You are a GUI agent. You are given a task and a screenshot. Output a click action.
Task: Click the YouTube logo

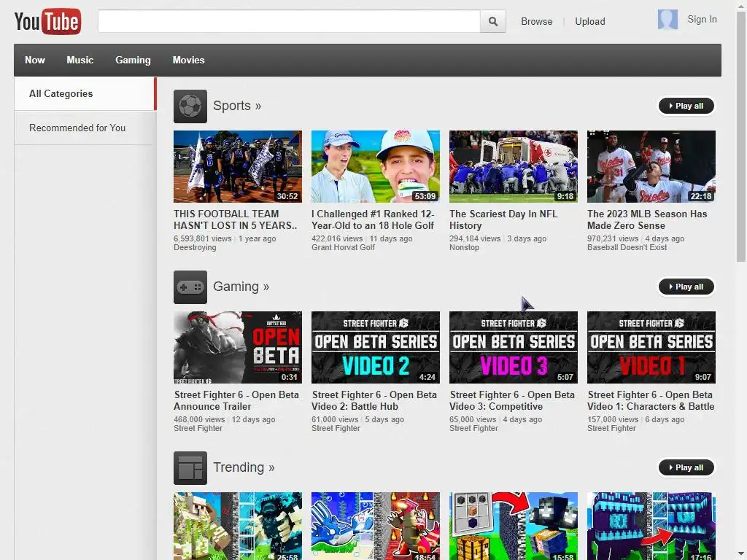click(47, 21)
